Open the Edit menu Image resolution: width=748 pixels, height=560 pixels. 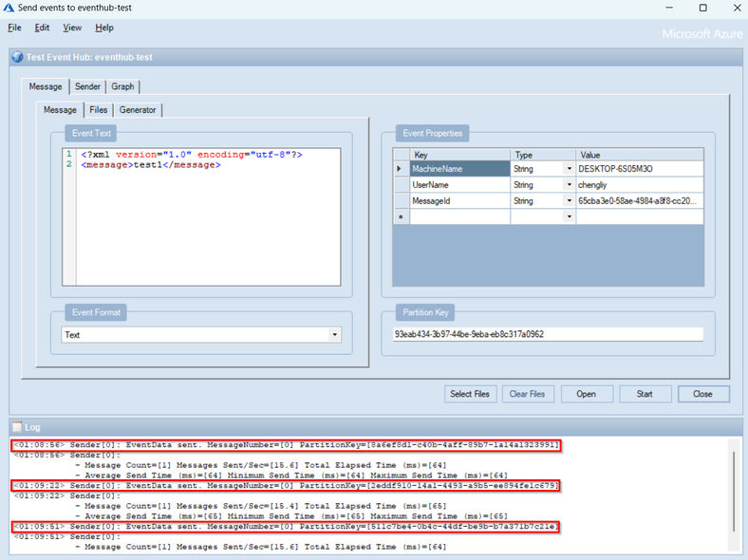click(42, 28)
